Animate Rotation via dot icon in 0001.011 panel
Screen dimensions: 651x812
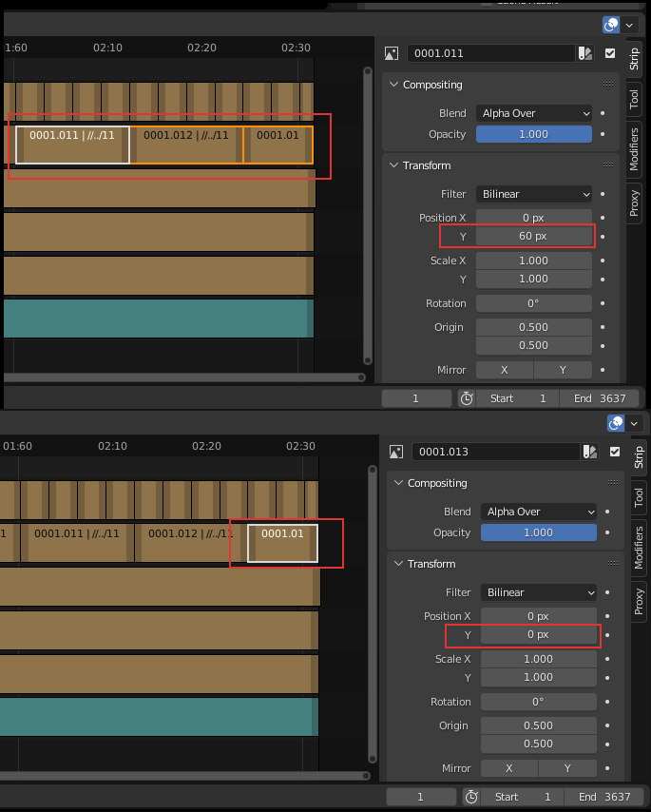[603, 303]
